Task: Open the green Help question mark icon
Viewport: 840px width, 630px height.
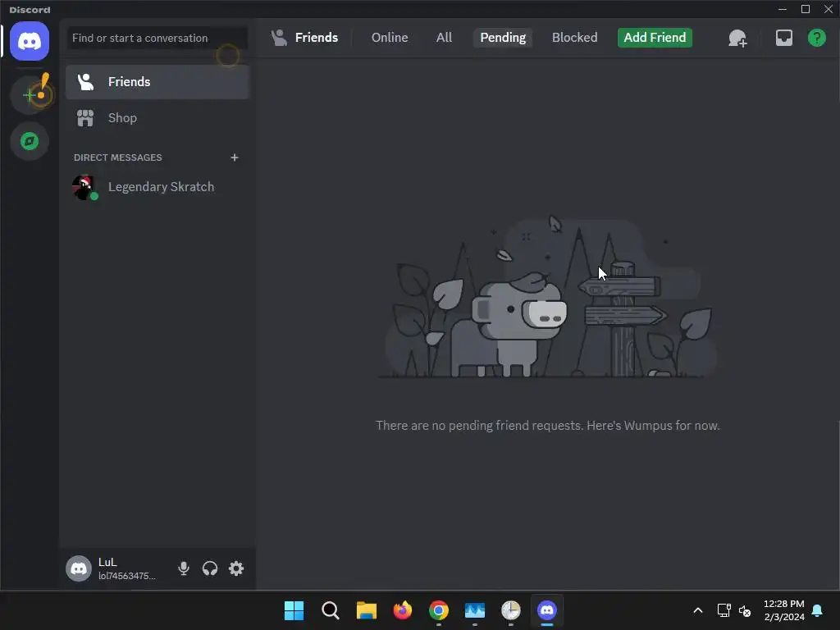Action: coord(816,38)
